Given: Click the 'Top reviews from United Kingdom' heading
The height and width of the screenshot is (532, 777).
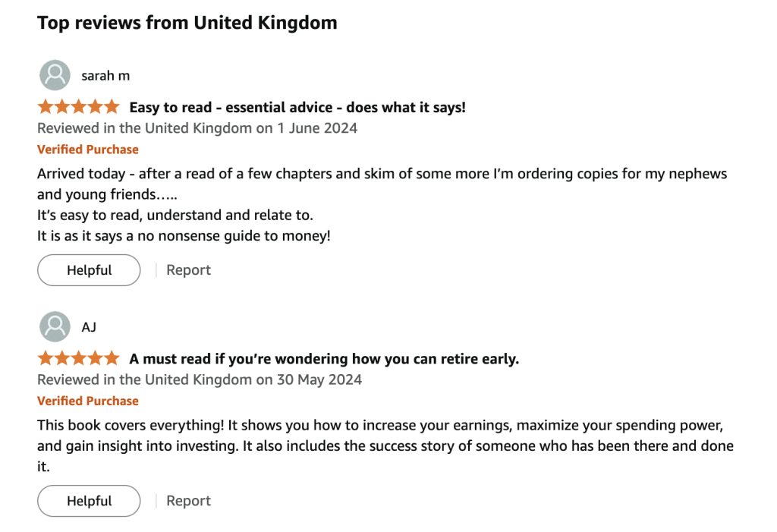Looking at the screenshot, I should coord(187,23).
